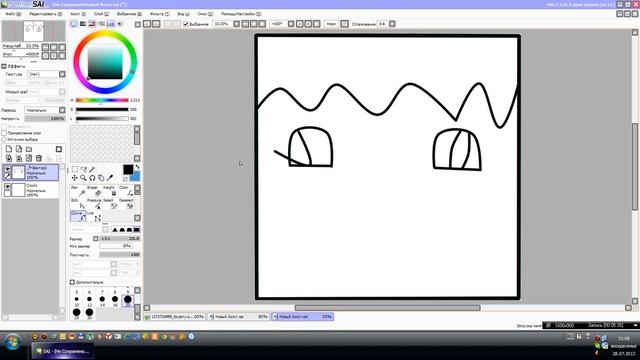Delete the current layer with trash icon
640x360 pixels.
39,158
